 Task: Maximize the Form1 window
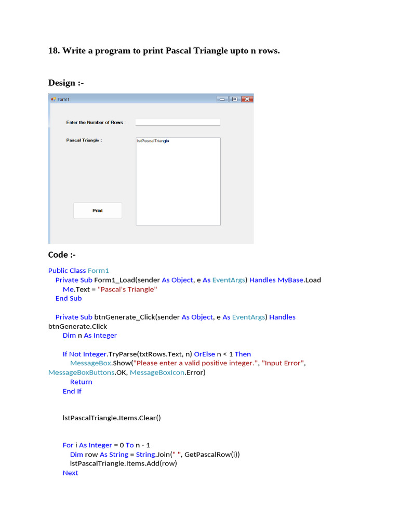pyautogui.click(x=234, y=99)
